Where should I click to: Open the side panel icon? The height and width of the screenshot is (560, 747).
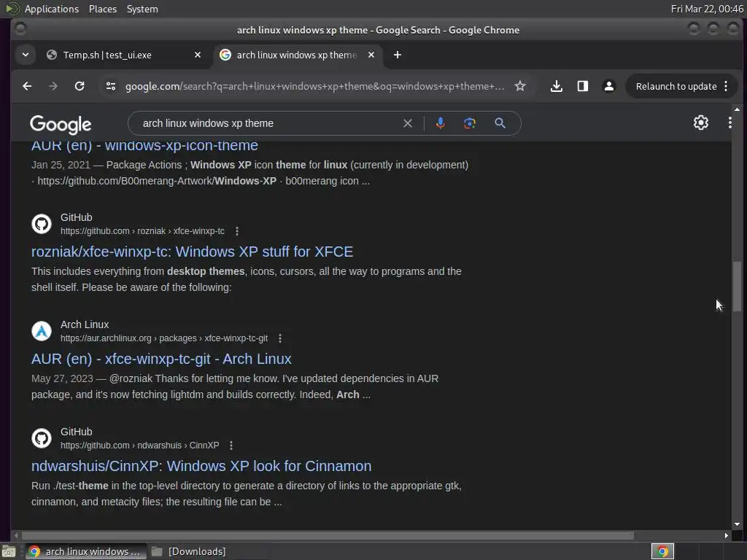point(583,86)
